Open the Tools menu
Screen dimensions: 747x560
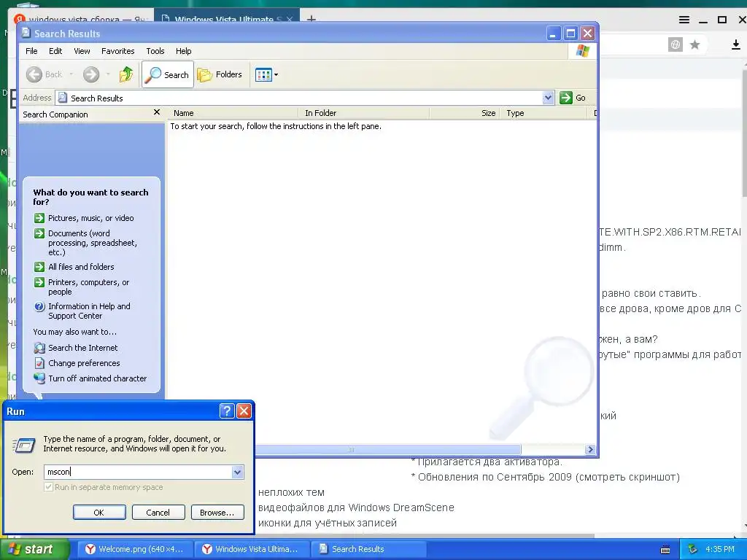click(155, 51)
